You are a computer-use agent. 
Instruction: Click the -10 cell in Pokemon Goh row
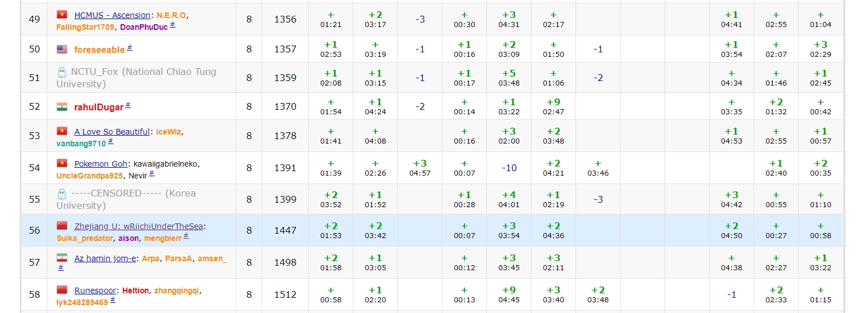509,168
